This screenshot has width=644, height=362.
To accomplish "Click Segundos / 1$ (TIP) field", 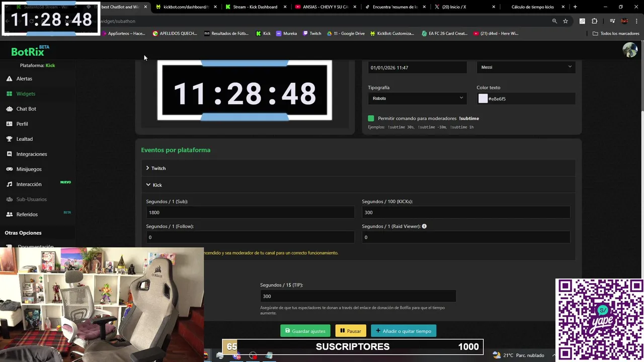I will click(x=358, y=296).
